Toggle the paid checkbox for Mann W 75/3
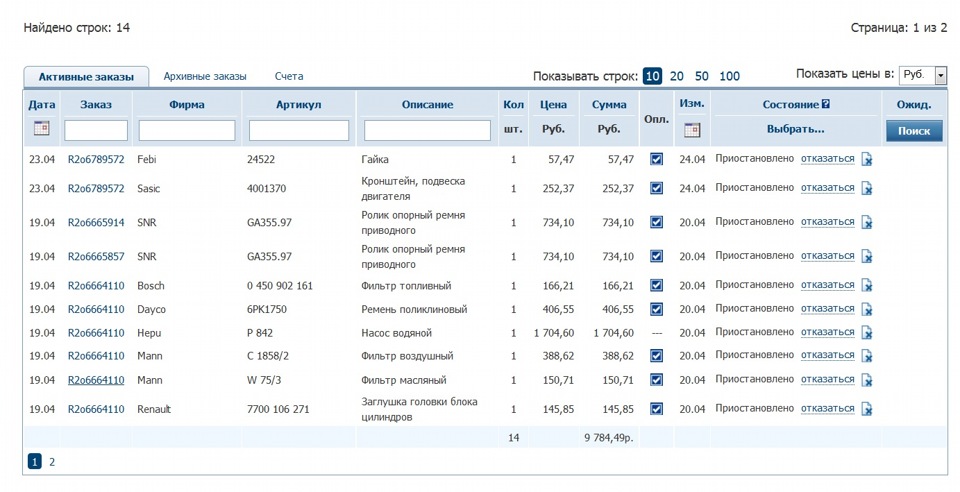The height and width of the screenshot is (492, 960). click(x=656, y=380)
